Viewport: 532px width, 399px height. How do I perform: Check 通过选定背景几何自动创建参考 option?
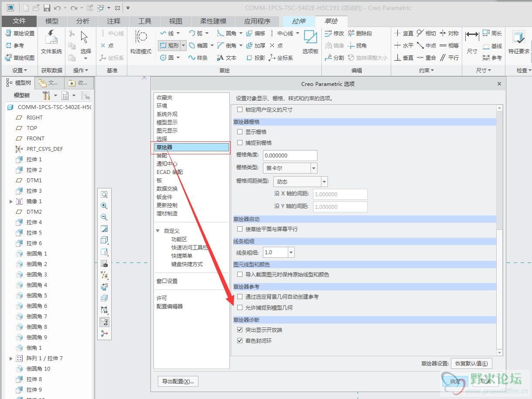coord(239,297)
